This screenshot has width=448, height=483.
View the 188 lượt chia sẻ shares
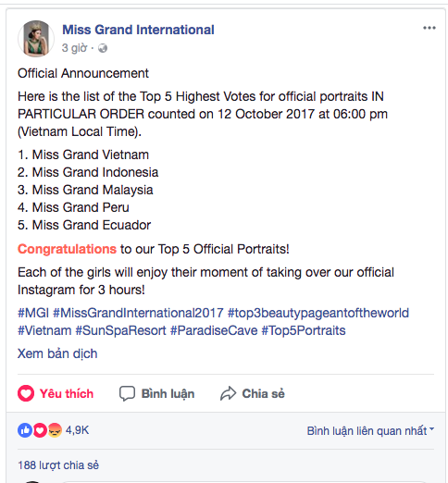coord(58,465)
